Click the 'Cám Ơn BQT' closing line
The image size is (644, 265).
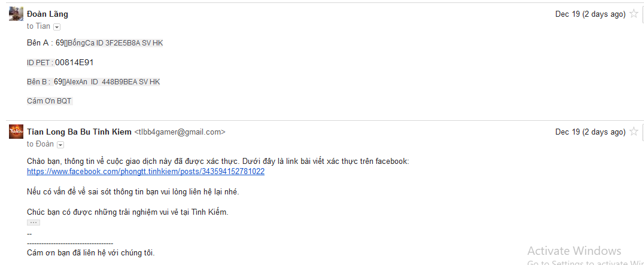point(50,101)
